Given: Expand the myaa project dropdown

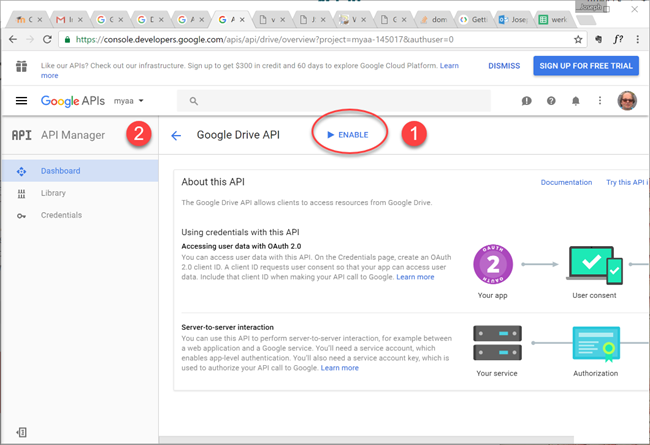Looking at the screenshot, I should point(129,101).
